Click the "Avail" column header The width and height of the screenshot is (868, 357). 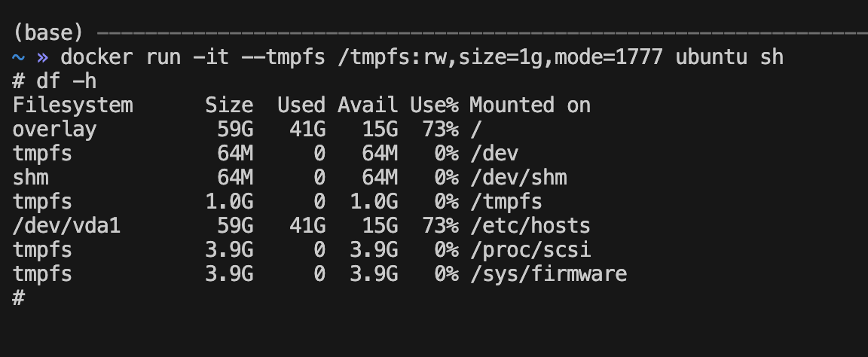point(368,105)
